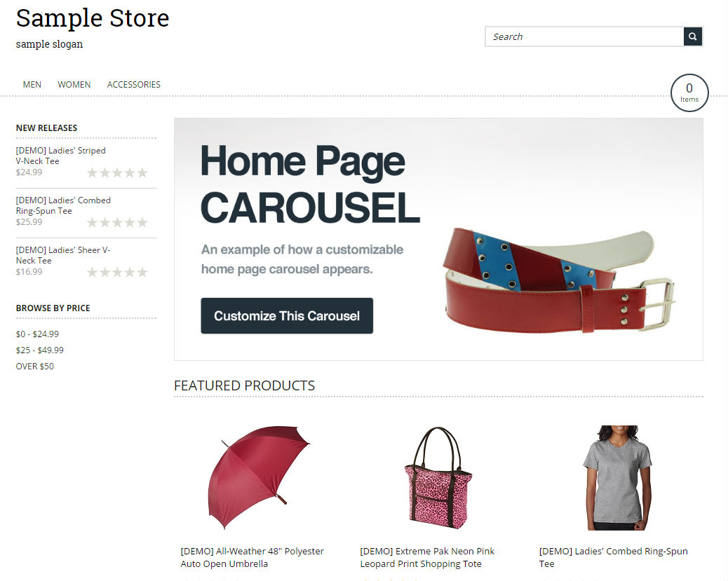Image resolution: width=728 pixels, height=581 pixels.
Task: Open the All-Weather 48" Polyester Umbrella title link
Action: (x=252, y=557)
